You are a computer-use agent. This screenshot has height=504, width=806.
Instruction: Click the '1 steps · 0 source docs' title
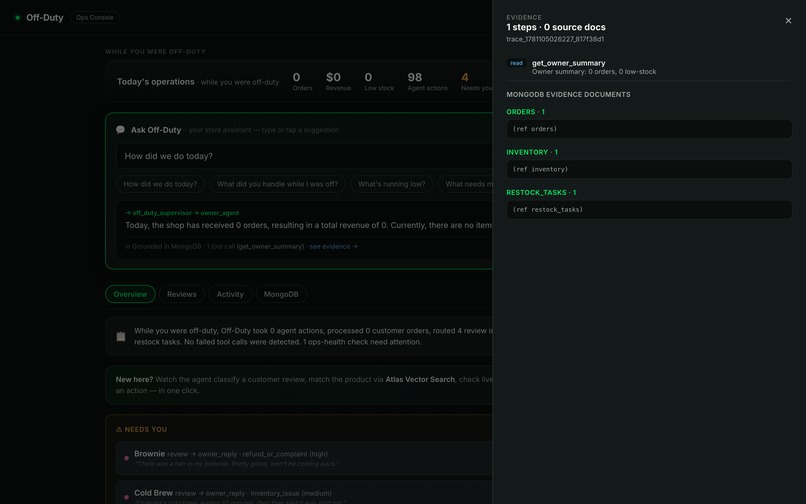556,27
